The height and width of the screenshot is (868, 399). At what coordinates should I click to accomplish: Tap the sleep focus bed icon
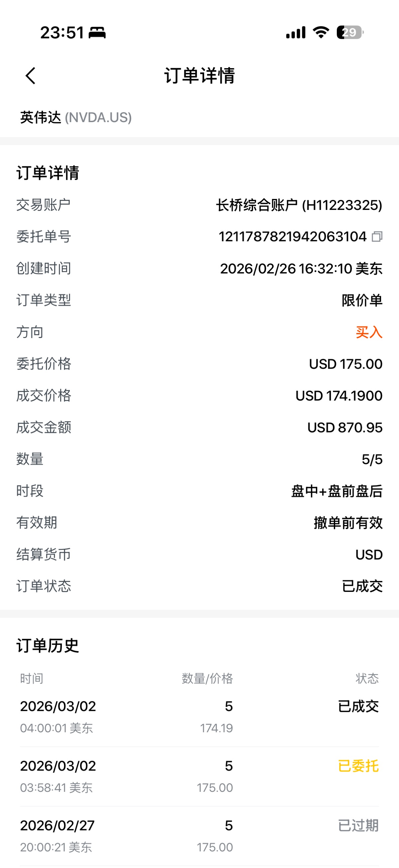(97, 33)
